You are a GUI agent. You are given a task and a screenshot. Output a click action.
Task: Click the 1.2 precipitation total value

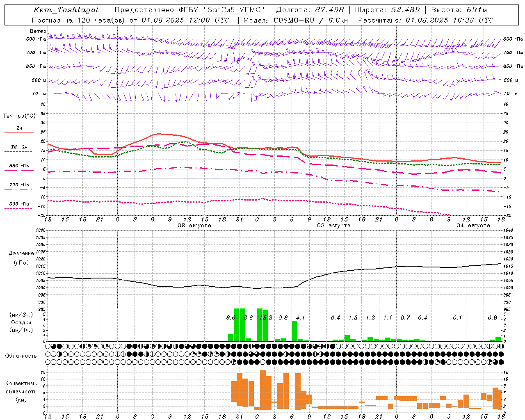(370, 317)
